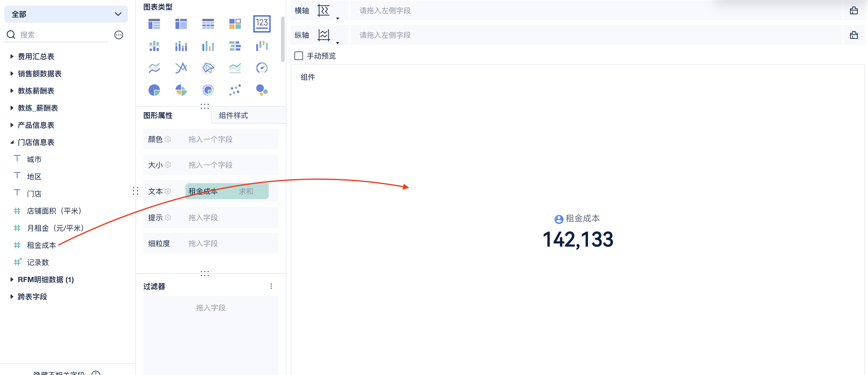Open the 全部 dropdown selector
Viewport: 868px width, 375px height.
coord(66,14)
